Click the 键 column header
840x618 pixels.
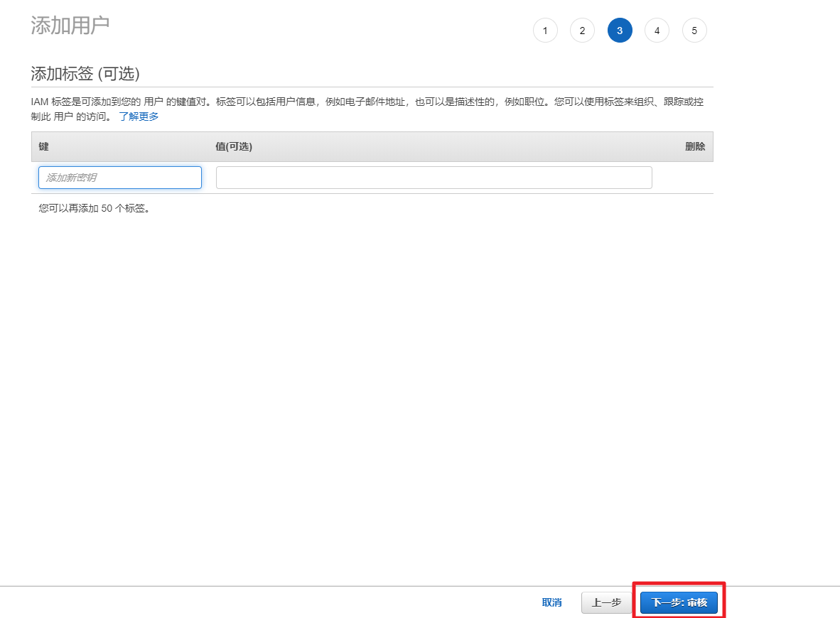coord(44,146)
